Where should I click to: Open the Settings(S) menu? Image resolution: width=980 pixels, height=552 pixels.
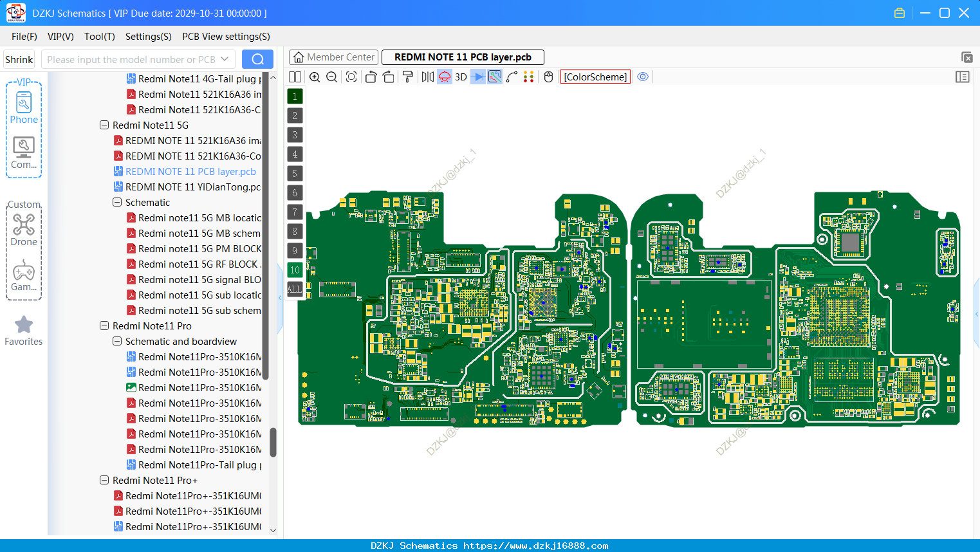point(149,37)
